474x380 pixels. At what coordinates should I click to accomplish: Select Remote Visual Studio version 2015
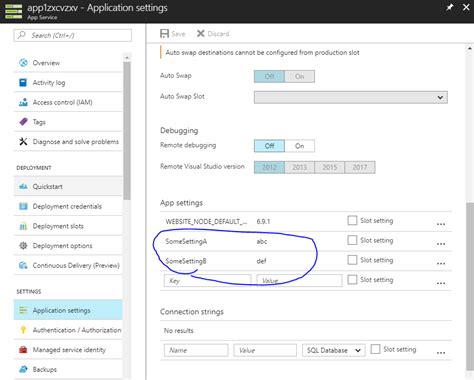pyautogui.click(x=330, y=167)
